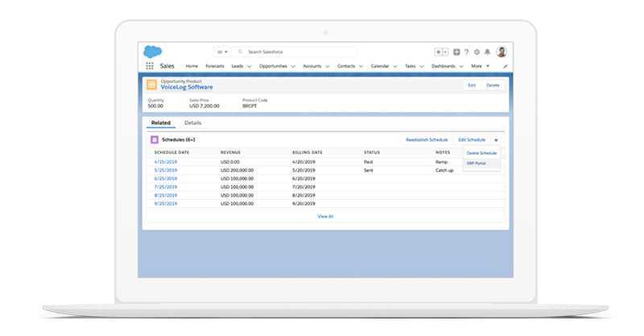Click the USD 7,200.00 sales price value

coord(204,106)
